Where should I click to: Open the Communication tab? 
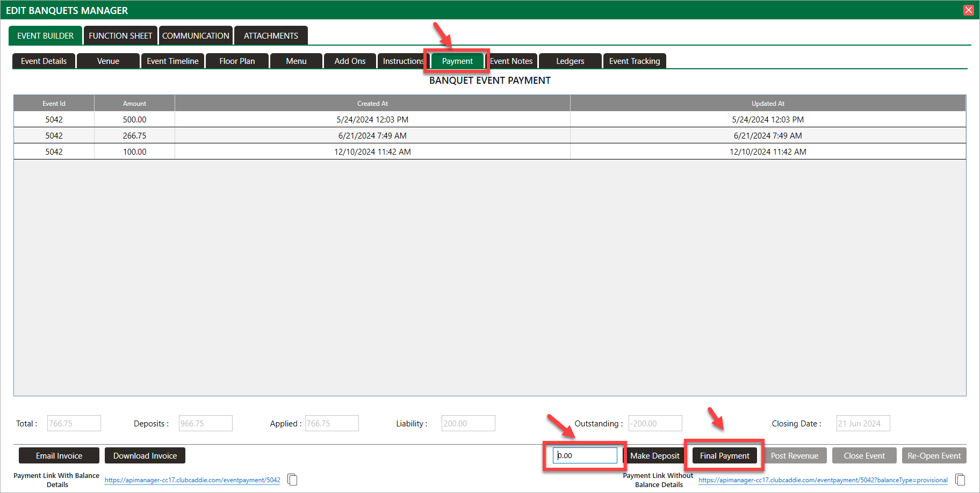tap(196, 36)
